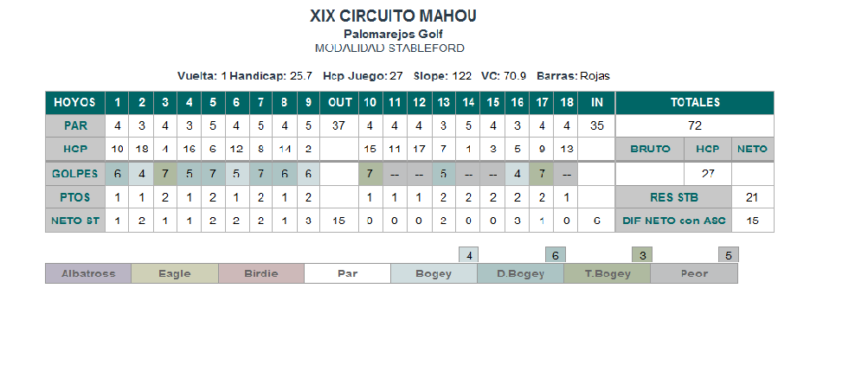Select the Peor legend swatch
Screen dimensions: 868x378
coord(694,273)
